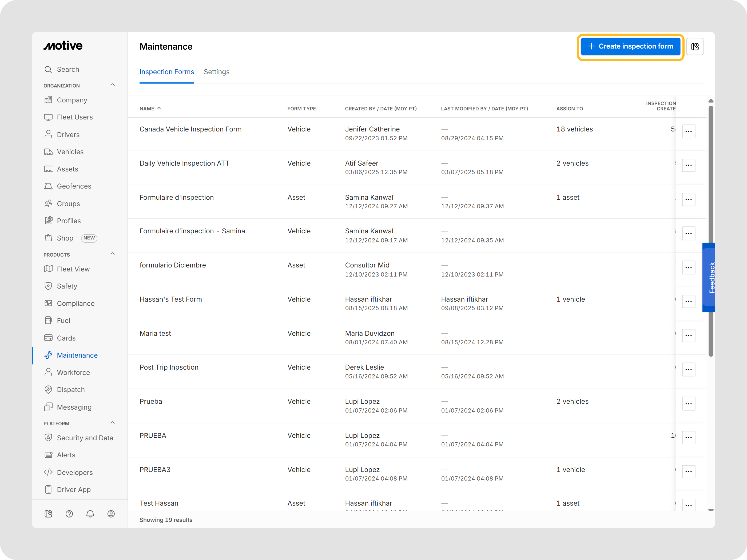
Task: Click Create inspection form button
Action: [x=630, y=47]
